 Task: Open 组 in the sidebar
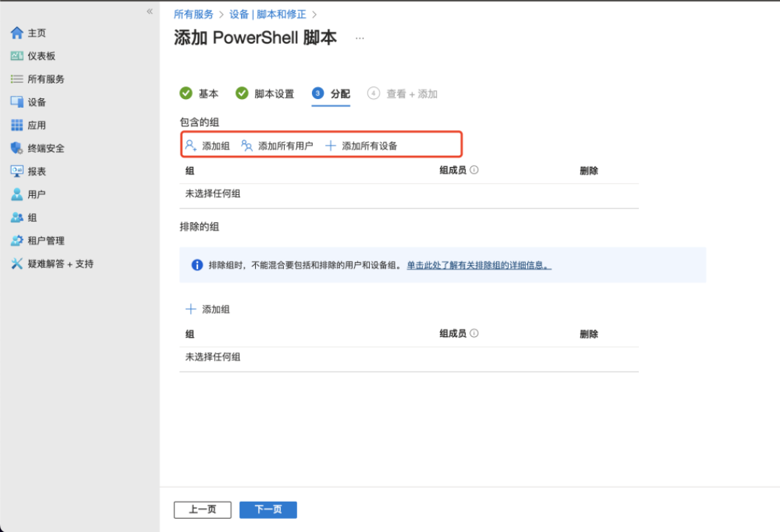(33, 217)
